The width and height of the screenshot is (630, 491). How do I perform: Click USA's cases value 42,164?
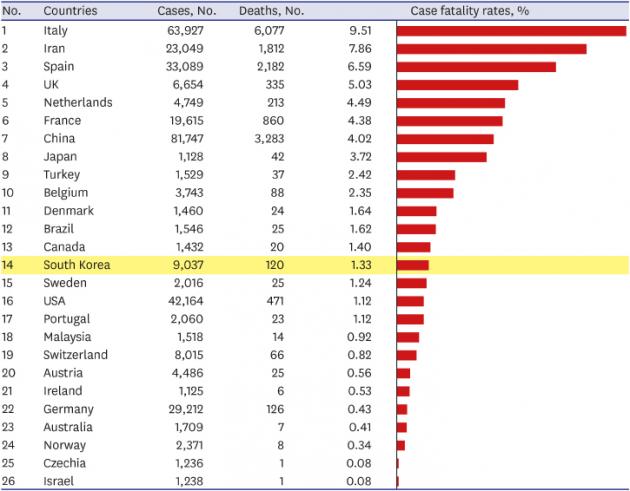(184, 301)
